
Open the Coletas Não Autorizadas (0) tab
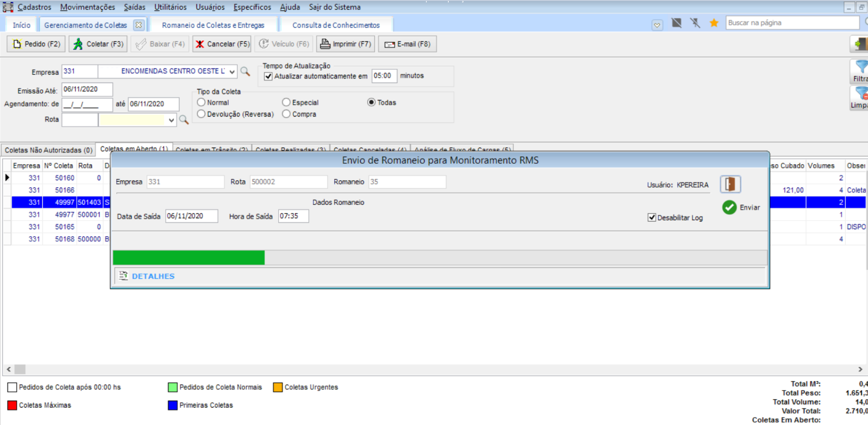(49, 150)
